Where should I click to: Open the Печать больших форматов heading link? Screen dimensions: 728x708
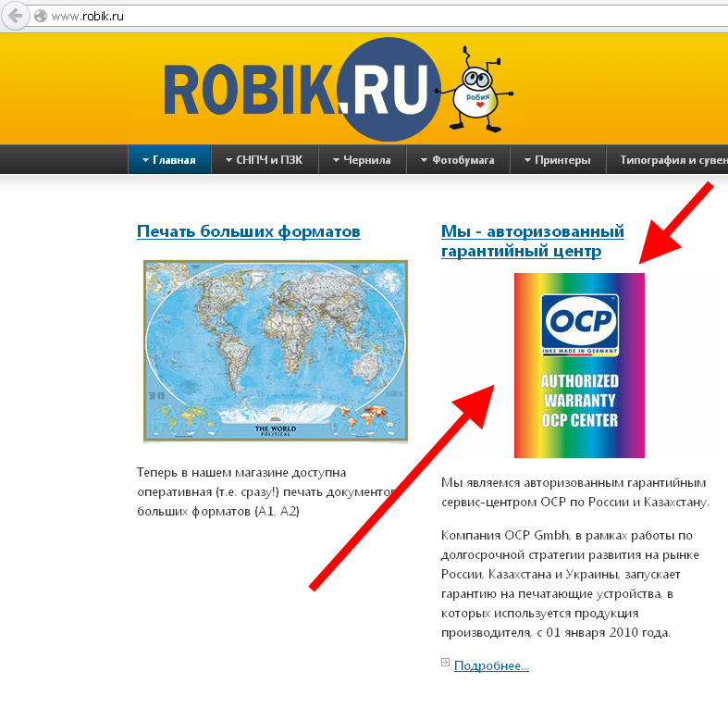(x=249, y=231)
